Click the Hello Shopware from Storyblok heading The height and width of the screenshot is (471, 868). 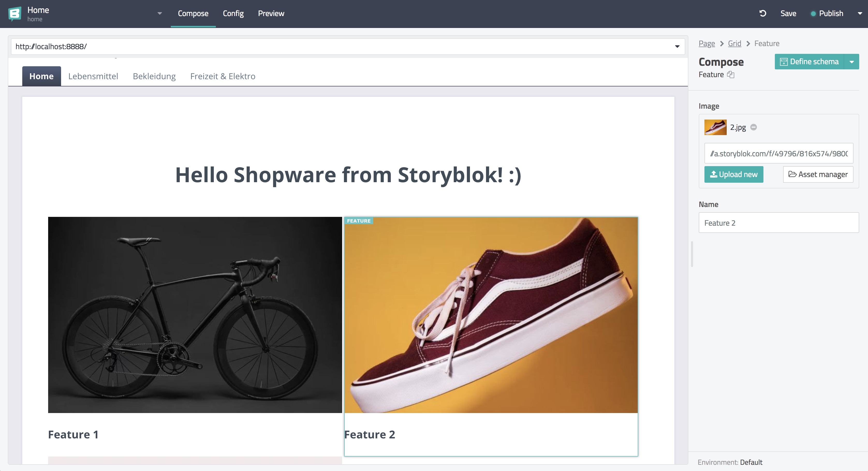(348, 175)
